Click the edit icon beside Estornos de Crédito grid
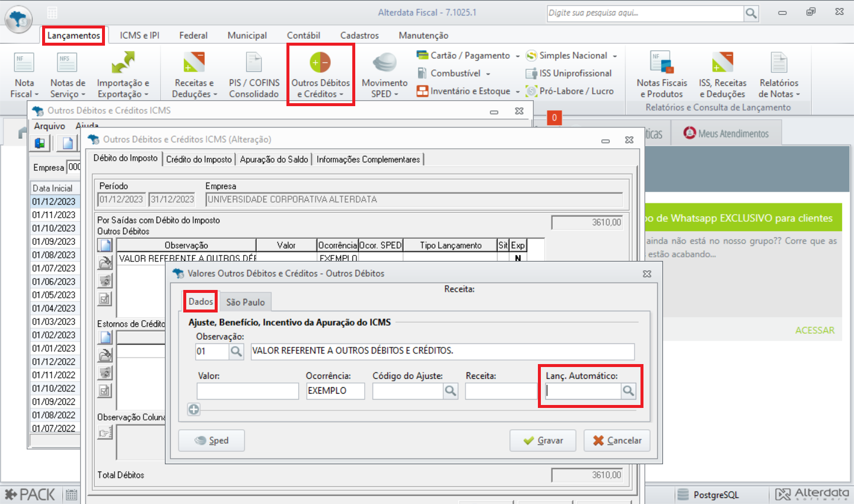This screenshot has height=504, width=854. click(106, 355)
